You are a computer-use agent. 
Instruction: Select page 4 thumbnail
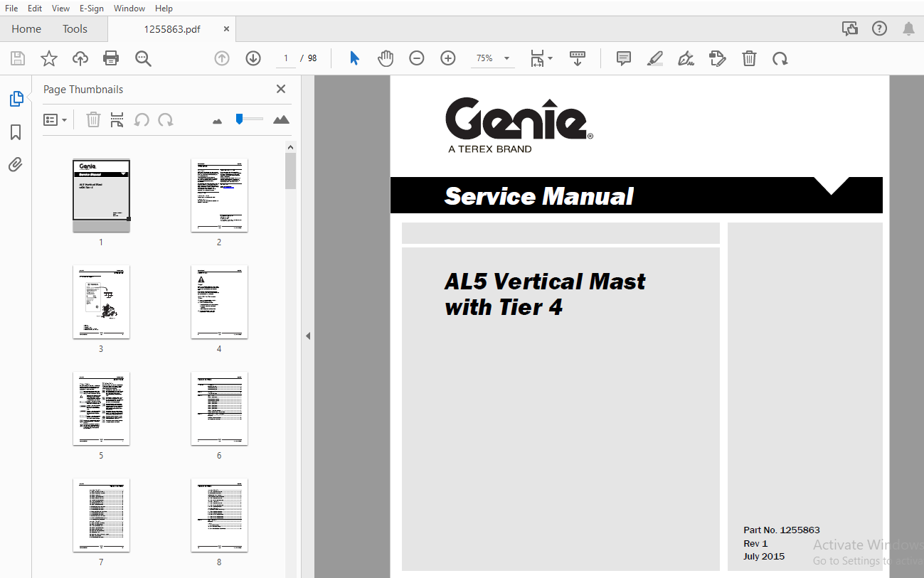click(219, 302)
